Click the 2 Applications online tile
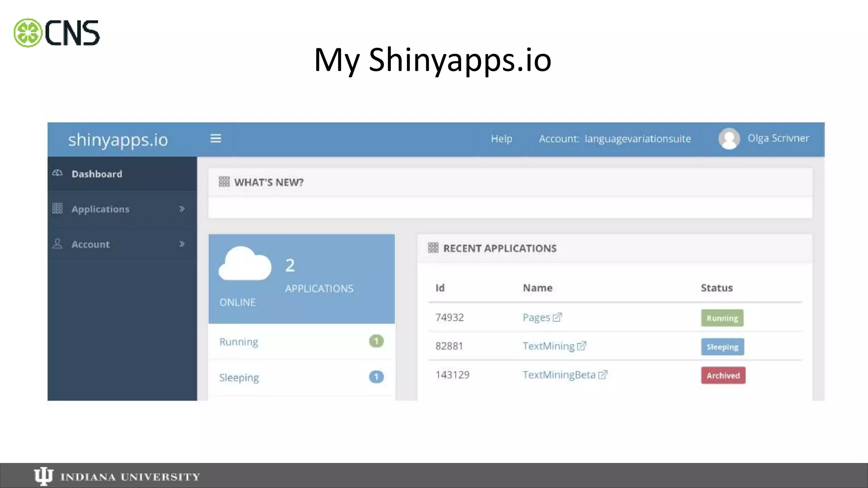The width and height of the screenshot is (868, 488). point(302,279)
